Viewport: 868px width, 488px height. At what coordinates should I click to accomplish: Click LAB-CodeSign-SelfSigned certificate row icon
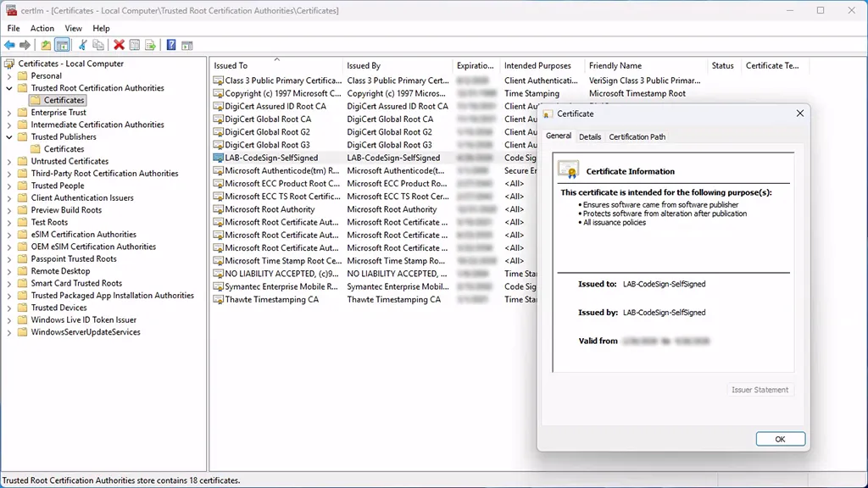point(218,158)
